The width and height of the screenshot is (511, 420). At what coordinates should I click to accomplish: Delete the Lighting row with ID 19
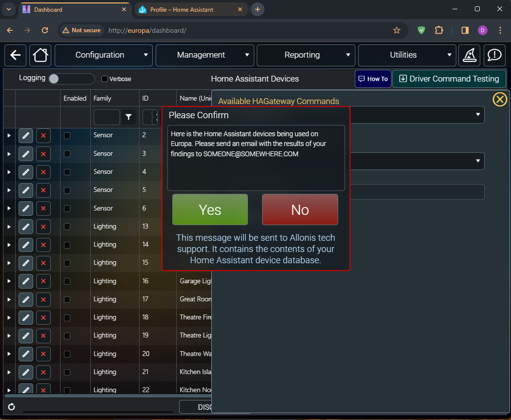[x=43, y=336]
